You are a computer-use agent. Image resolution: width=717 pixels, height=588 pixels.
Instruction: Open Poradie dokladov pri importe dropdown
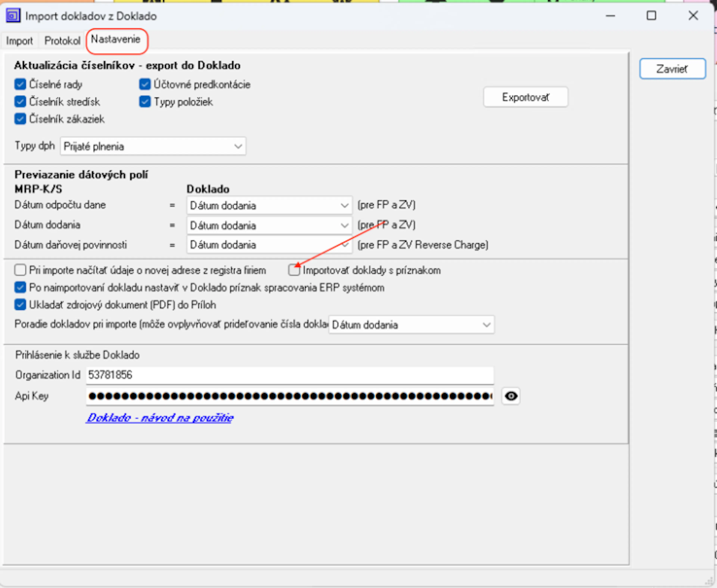coord(412,325)
